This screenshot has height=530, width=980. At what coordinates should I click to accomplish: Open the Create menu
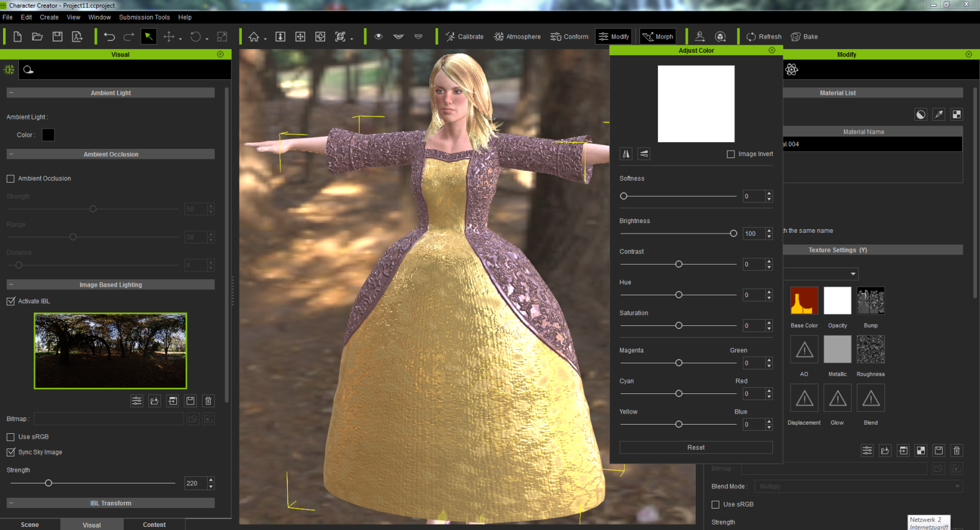tap(50, 17)
